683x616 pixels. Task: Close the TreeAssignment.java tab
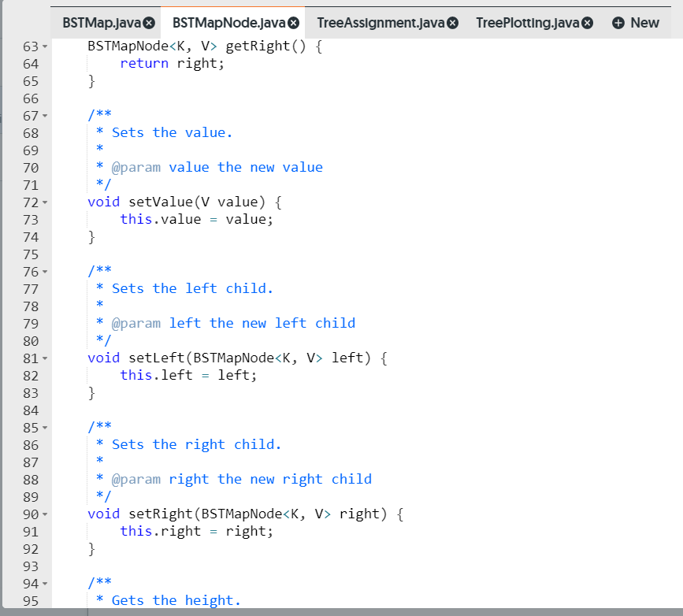451,23
